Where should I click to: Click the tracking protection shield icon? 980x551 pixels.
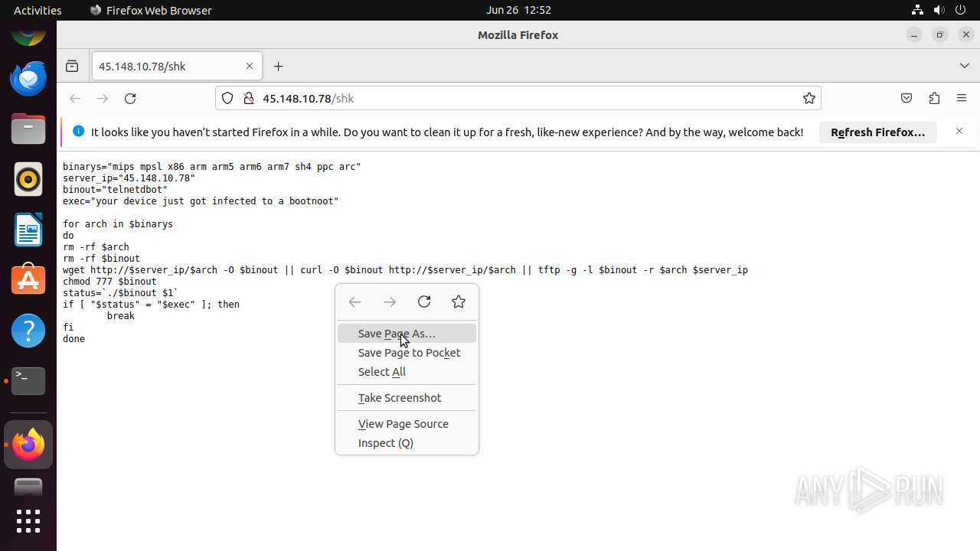click(227, 98)
